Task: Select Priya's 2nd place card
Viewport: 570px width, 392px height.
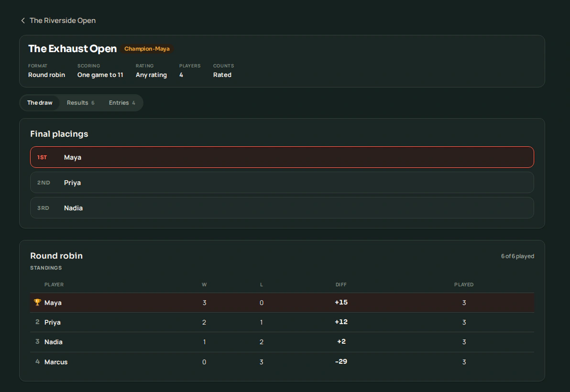Action: (x=282, y=183)
